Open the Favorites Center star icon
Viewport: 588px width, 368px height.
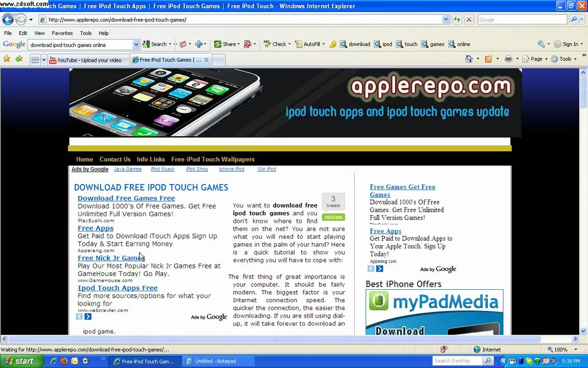coord(7,59)
